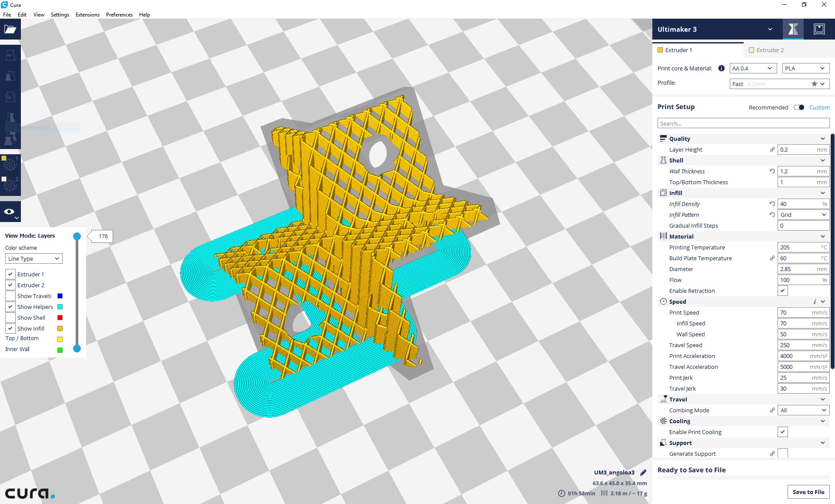Click link icon beside Combing Mode

pos(772,410)
